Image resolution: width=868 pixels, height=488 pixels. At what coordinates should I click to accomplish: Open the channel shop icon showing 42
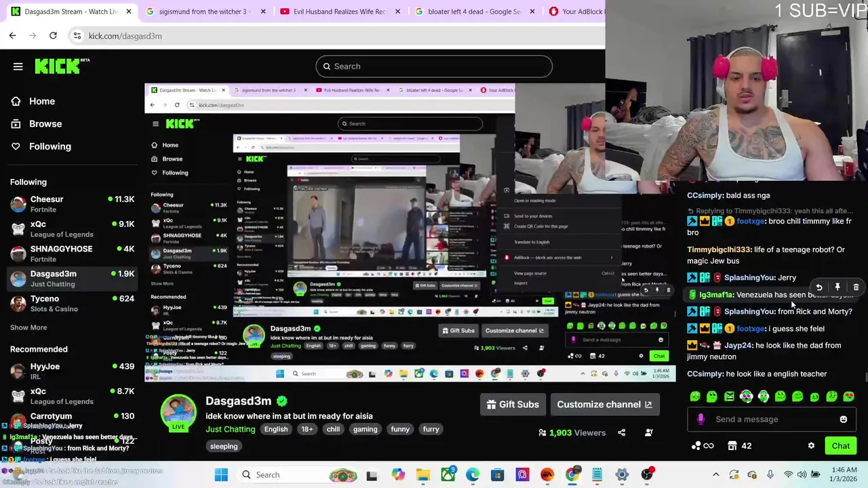tap(739, 445)
